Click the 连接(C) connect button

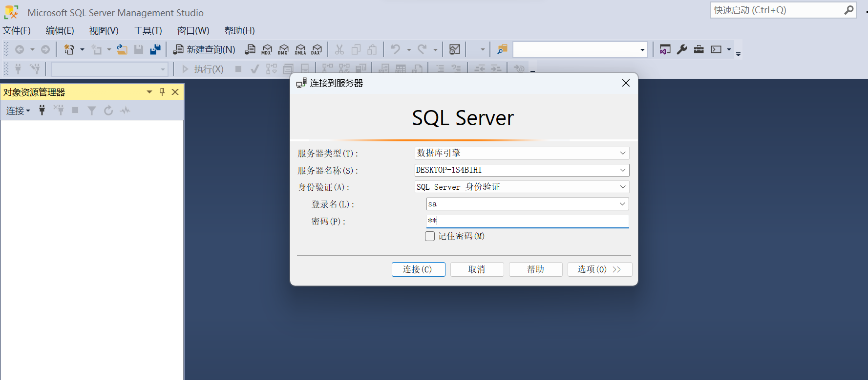coord(418,269)
